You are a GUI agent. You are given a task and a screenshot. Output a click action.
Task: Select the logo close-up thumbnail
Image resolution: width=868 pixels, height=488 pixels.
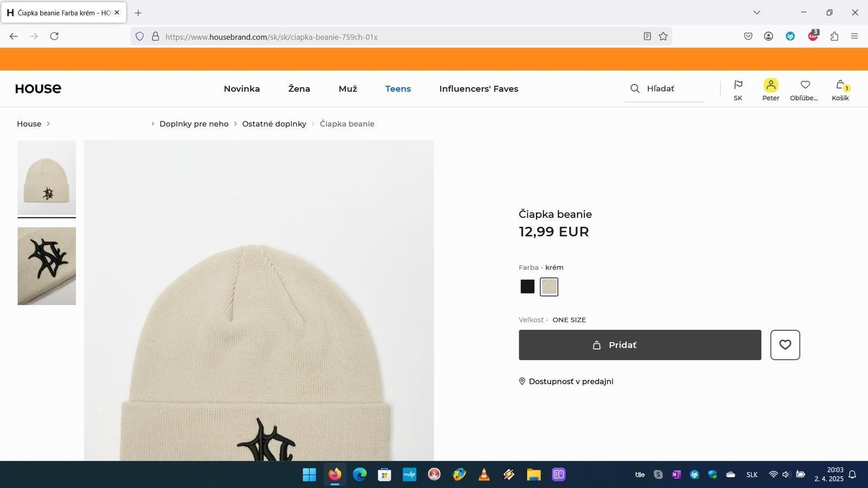pyautogui.click(x=47, y=266)
